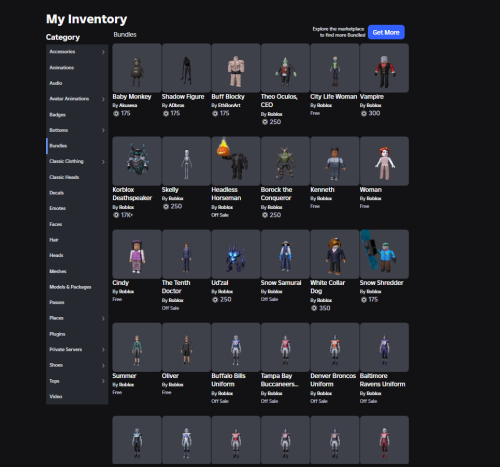The image size is (500, 467).
Task: Open the Emotes category
Action: (77, 208)
